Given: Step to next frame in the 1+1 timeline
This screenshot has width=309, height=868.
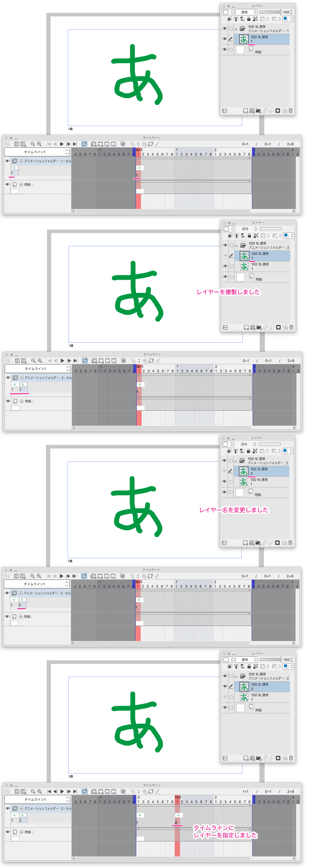Looking at the screenshot, I should 69,791.
